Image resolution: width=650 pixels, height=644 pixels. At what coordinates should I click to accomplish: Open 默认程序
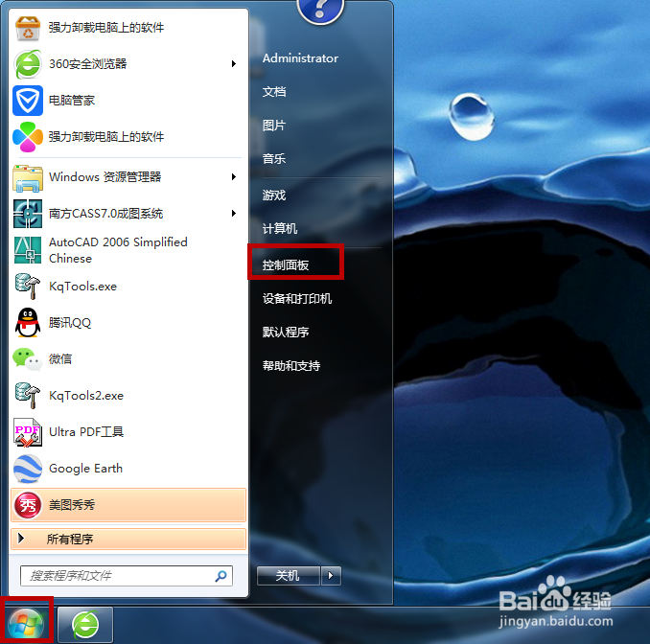(x=285, y=333)
